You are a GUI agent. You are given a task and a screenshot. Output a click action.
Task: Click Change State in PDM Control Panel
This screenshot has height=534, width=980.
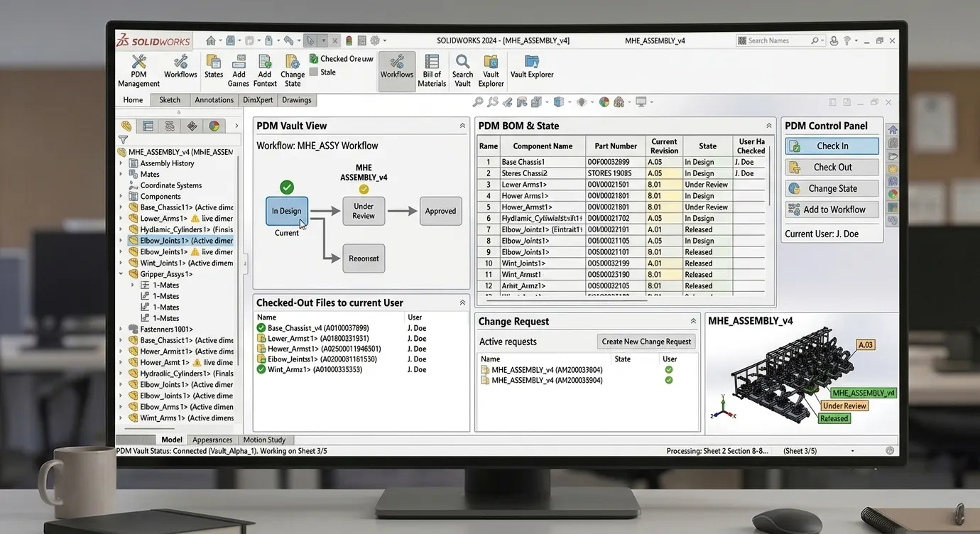pos(832,189)
